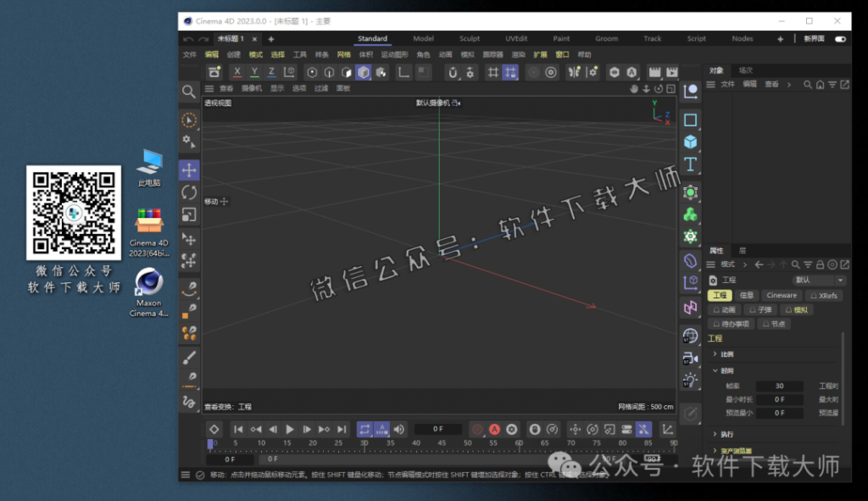
Task: Click the 帧率 value input field
Action: (x=779, y=386)
